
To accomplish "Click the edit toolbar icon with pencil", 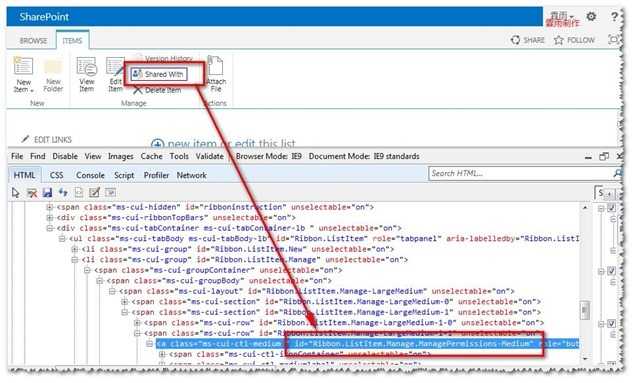I will [x=94, y=193].
